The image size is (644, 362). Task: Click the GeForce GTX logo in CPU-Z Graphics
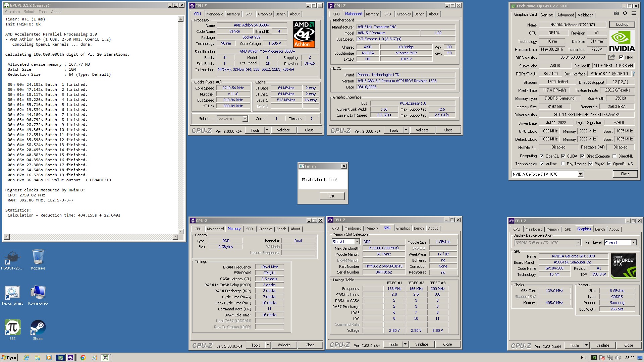coord(624,266)
